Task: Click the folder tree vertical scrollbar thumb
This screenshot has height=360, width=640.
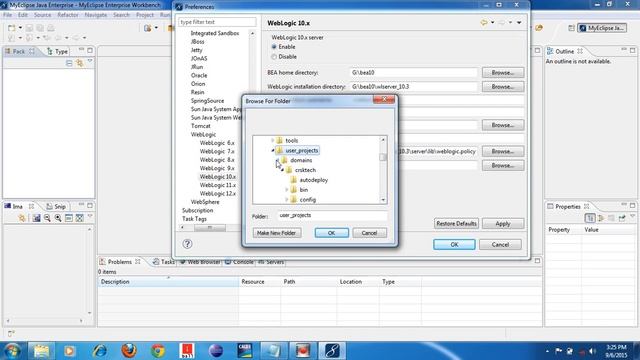Action: point(383,157)
